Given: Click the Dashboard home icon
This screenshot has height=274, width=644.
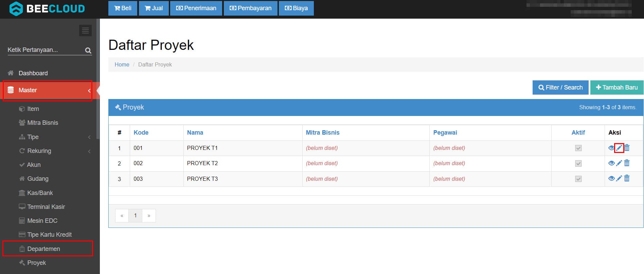Looking at the screenshot, I should point(11,73).
